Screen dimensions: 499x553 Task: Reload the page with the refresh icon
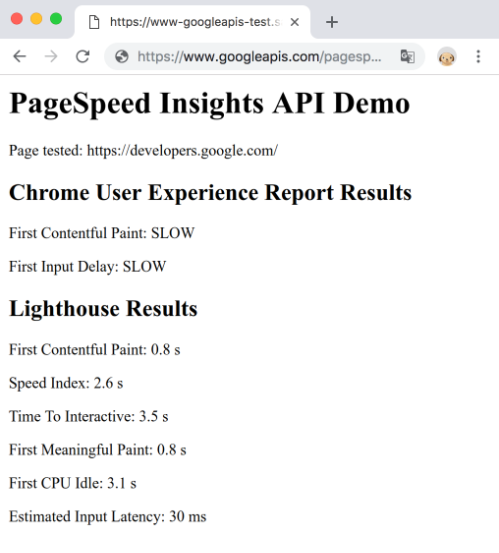pyautogui.click(x=83, y=56)
